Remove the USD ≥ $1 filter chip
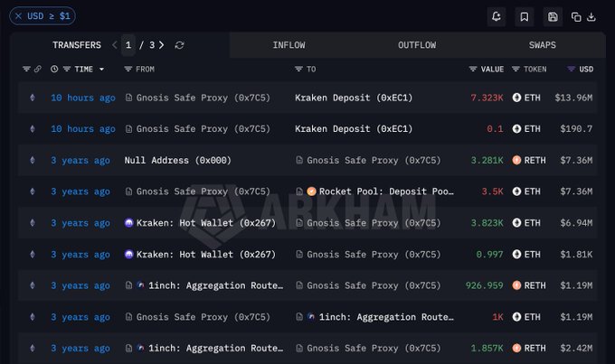615x364 pixels. pyautogui.click(x=18, y=16)
